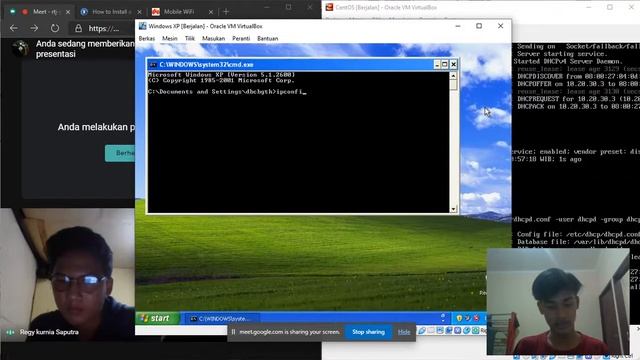Screen dimensions: 640x360
Task: Maximize the Windows XP VirtualBox window
Action: point(479,26)
